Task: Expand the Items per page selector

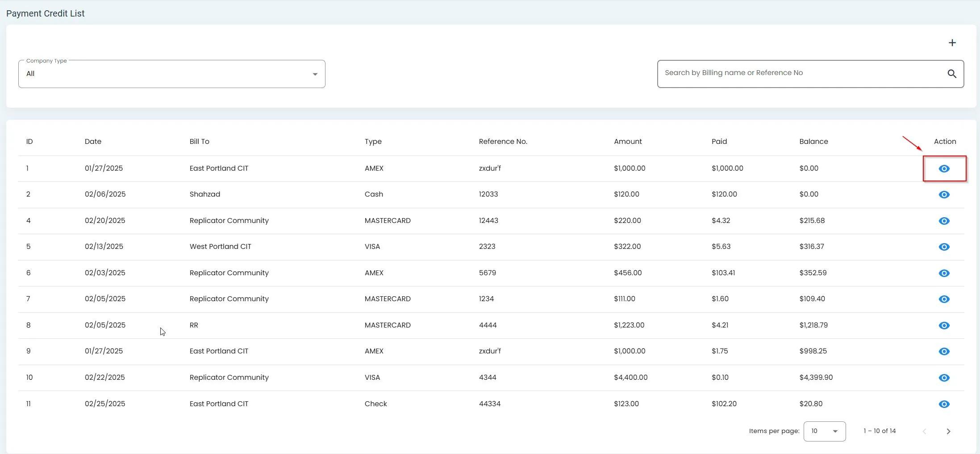Action: click(824, 431)
